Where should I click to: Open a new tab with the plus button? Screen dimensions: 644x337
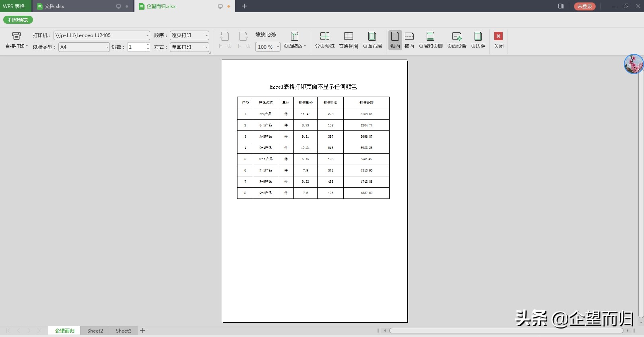pos(244,6)
